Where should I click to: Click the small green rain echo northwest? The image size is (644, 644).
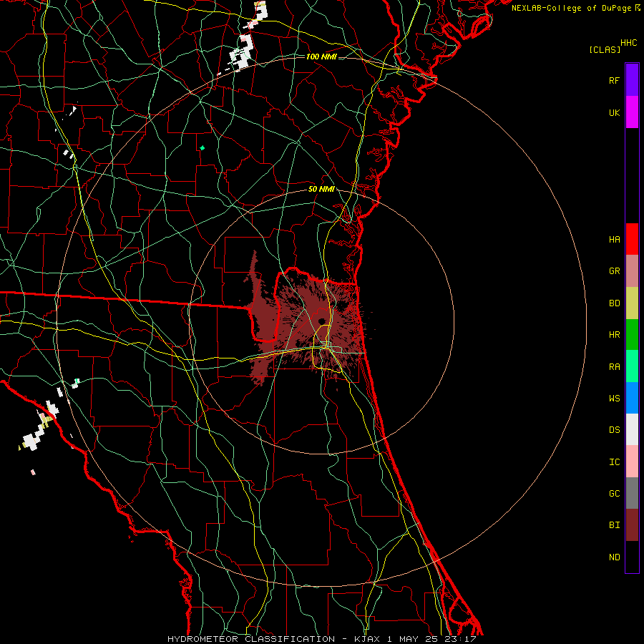(x=202, y=148)
